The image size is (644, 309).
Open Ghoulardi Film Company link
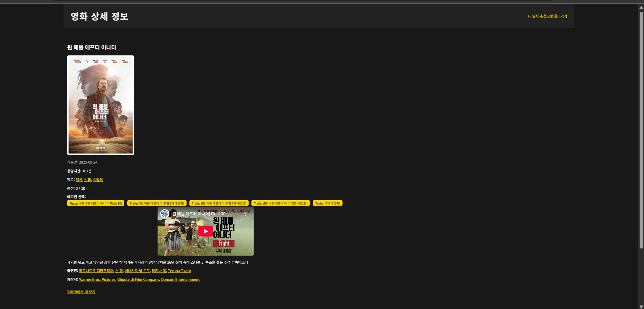coord(138,279)
